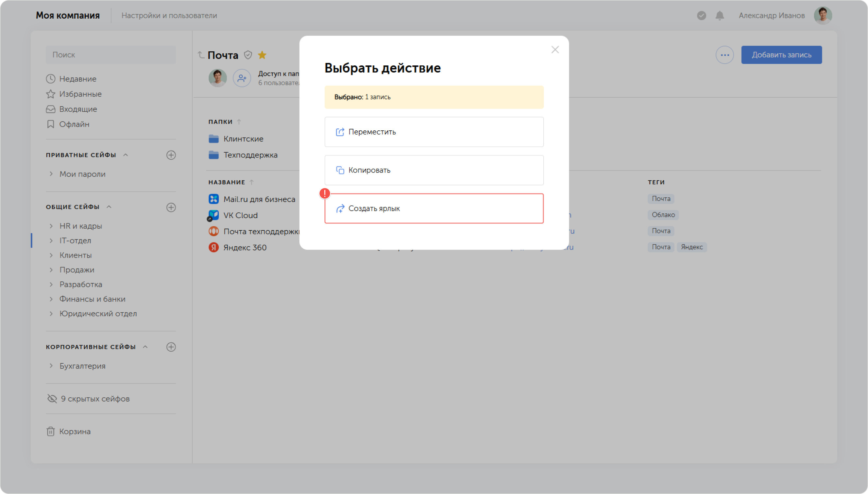Add a new corporate safe with plus icon
Screen dimensions: 868x494
coord(171,347)
